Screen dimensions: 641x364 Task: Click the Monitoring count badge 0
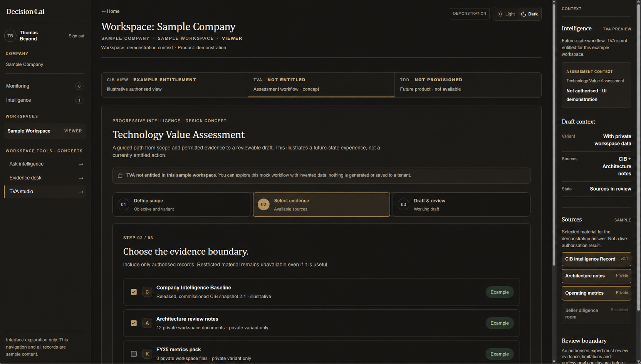(79, 86)
